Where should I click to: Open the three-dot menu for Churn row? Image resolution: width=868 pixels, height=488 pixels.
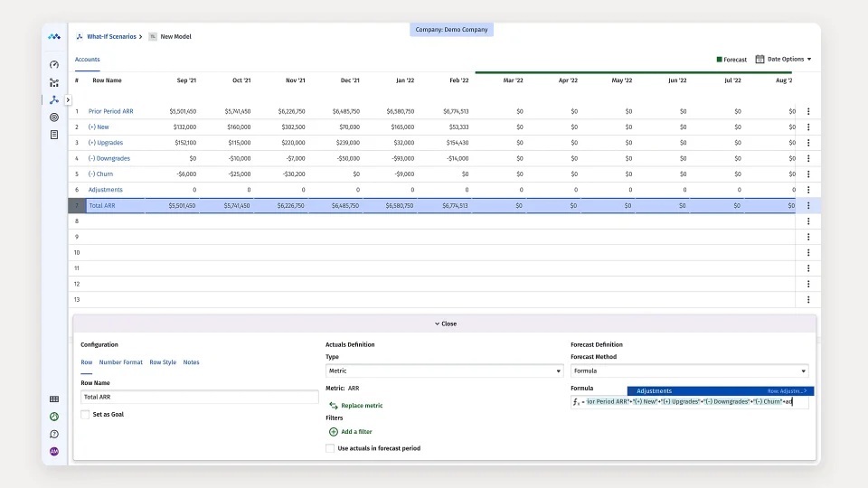click(x=807, y=174)
